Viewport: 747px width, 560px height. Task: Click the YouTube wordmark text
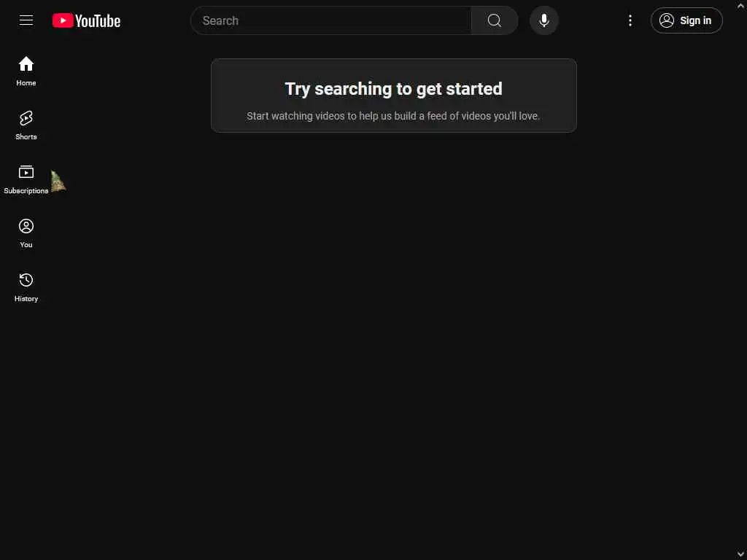click(x=98, y=21)
